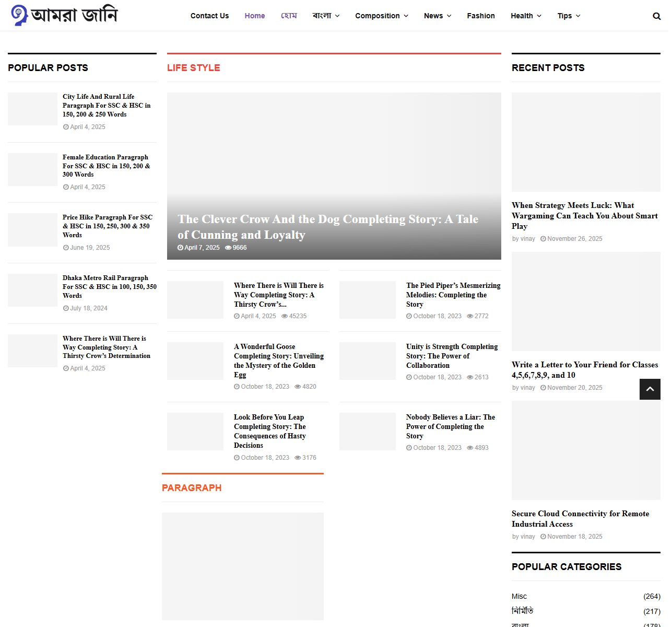Viewport: 672px width, 627px height.
Task: Click the views eye icon showing 45235
Action: coord(285,316)
